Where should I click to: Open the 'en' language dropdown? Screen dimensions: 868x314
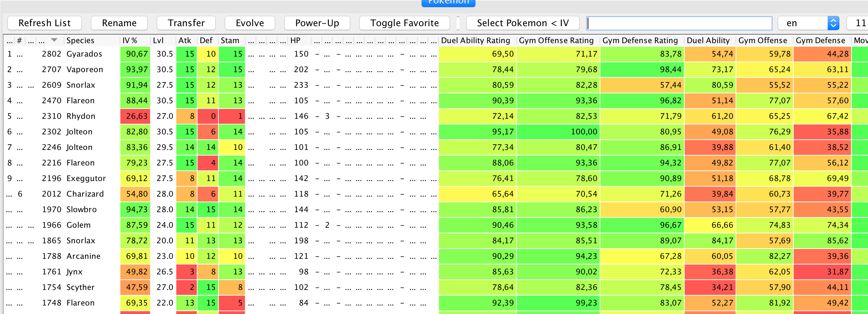point(809,23)
